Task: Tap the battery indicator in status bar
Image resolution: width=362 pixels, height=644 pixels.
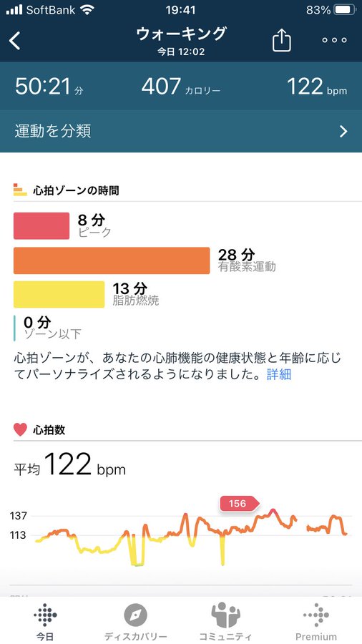Action: (x=345, y=10)
